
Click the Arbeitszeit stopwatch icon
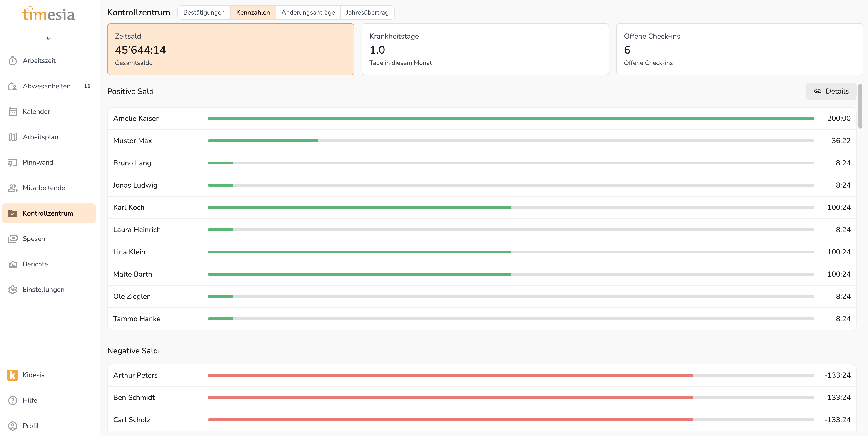[x=13, y=61]
